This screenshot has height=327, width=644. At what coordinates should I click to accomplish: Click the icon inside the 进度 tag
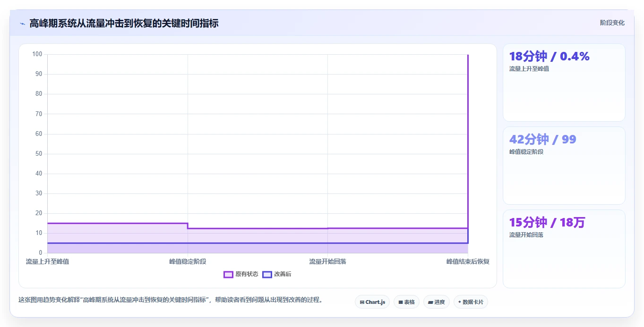430,302
